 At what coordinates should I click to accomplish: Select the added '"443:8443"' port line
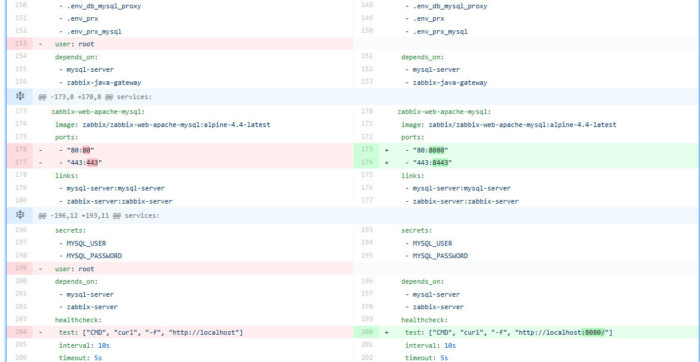click(x=527, y=162)
